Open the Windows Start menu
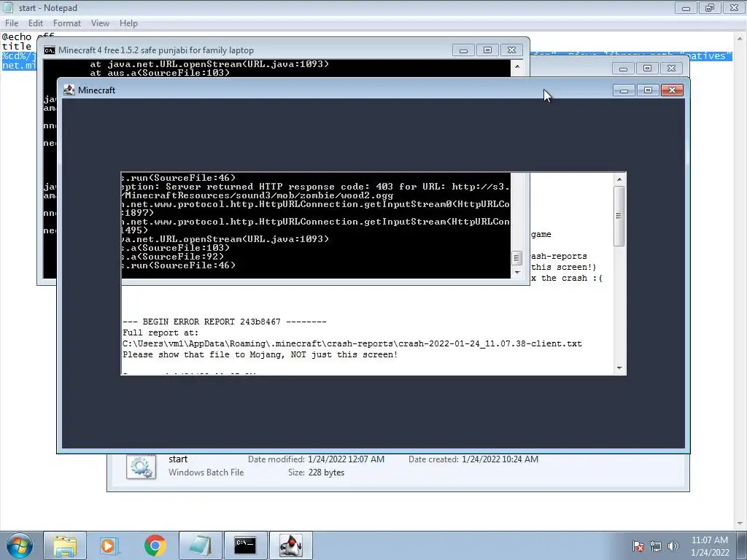 19,545
